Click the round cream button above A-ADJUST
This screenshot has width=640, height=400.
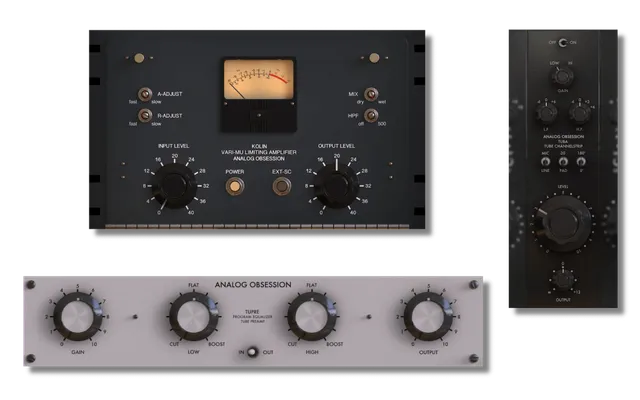coord(139,58)
